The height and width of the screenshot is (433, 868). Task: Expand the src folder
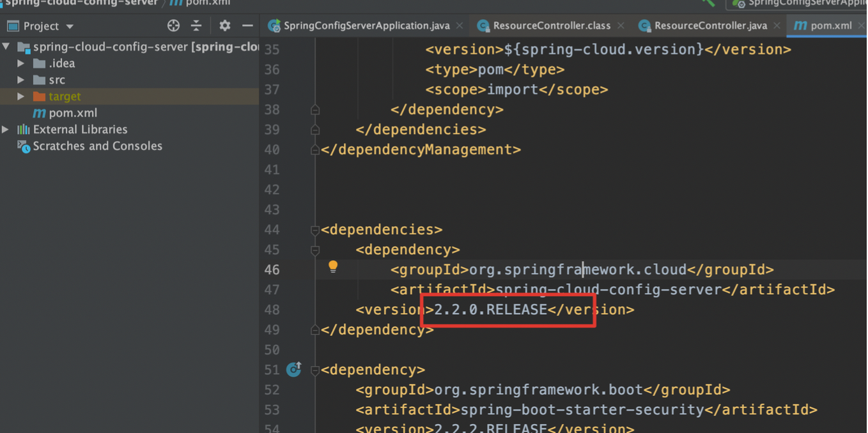point(21,80)
